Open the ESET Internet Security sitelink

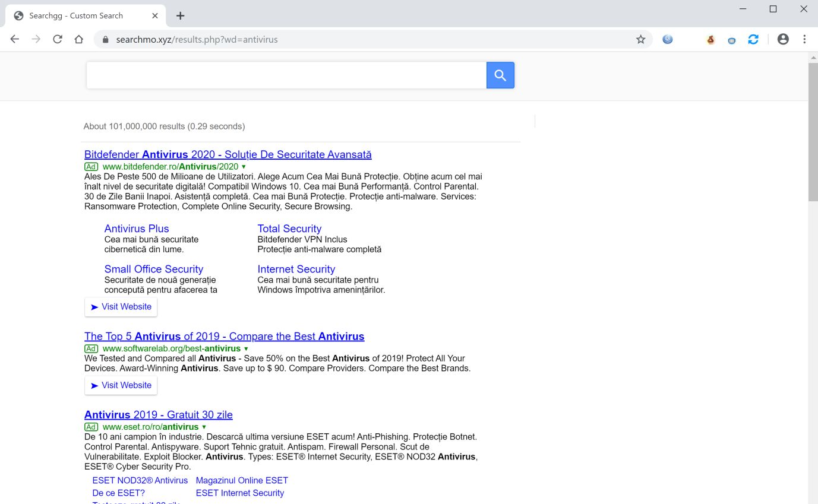pyautogui.click(x=240, y=493)
